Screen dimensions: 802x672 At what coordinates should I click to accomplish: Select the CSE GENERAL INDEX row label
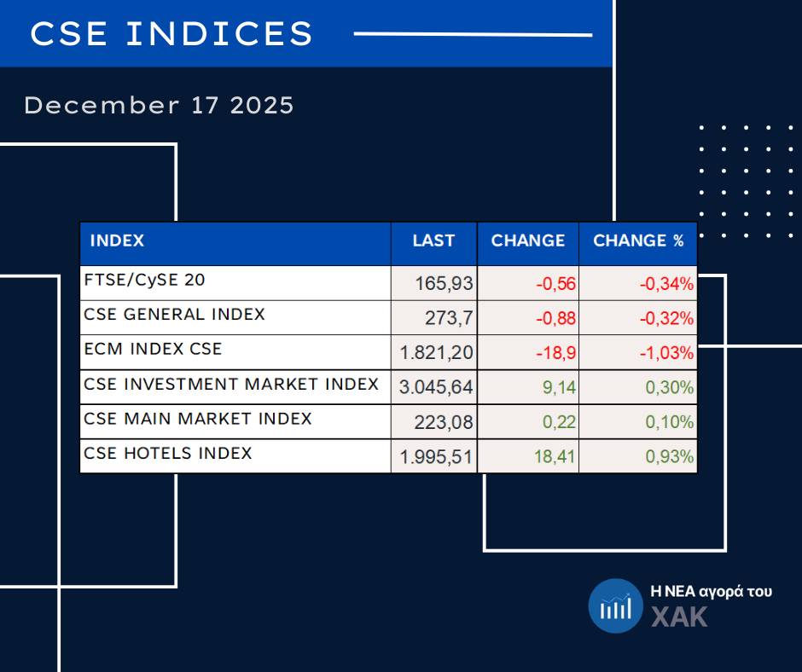click(x=174, y=315)
